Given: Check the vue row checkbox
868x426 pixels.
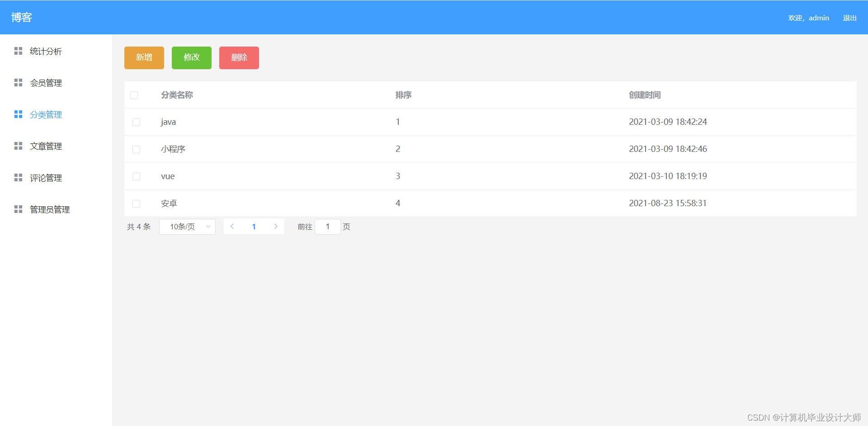Looking at the screenshot, I should pyautogui.click(x=136, y=176).
